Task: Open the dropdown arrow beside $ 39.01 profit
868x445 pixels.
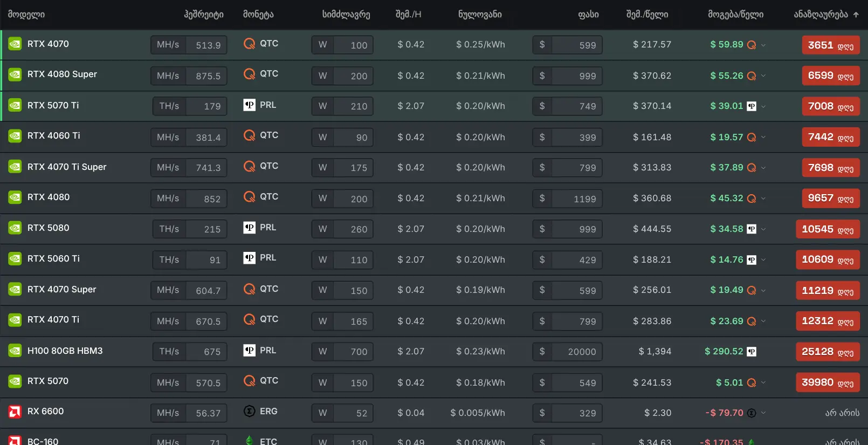Action: (x=763, y=106)
